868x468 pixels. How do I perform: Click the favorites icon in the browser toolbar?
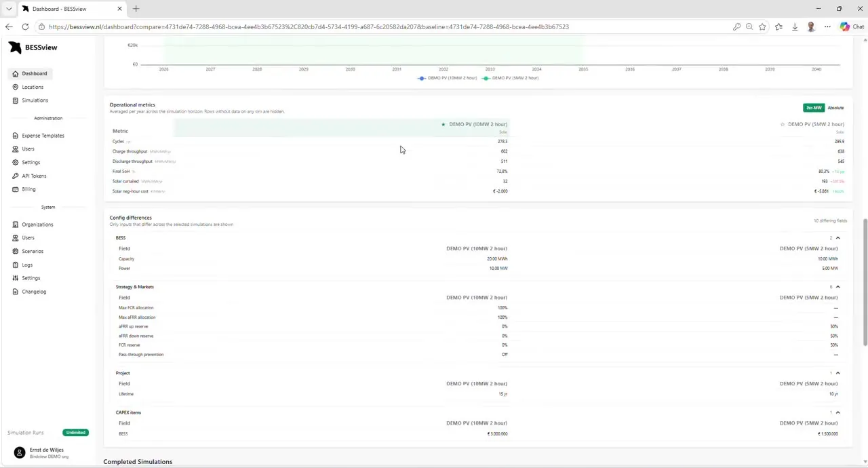778,26
